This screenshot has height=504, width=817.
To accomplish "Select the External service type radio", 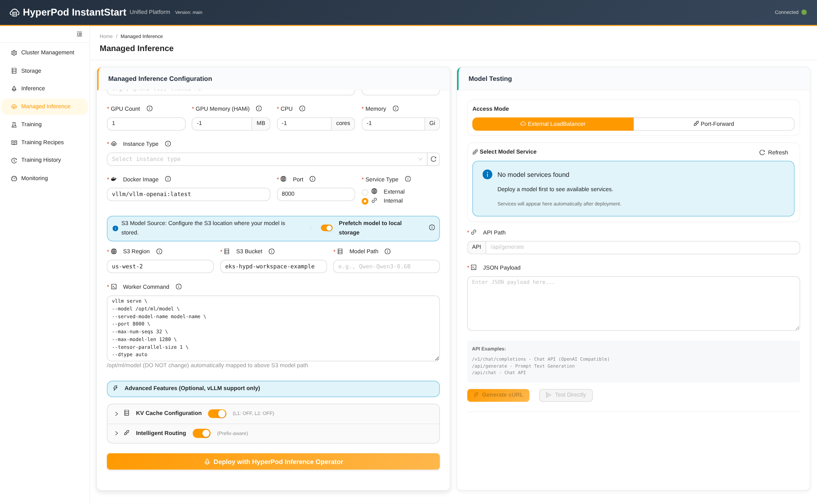I will [x=365, y=192].
